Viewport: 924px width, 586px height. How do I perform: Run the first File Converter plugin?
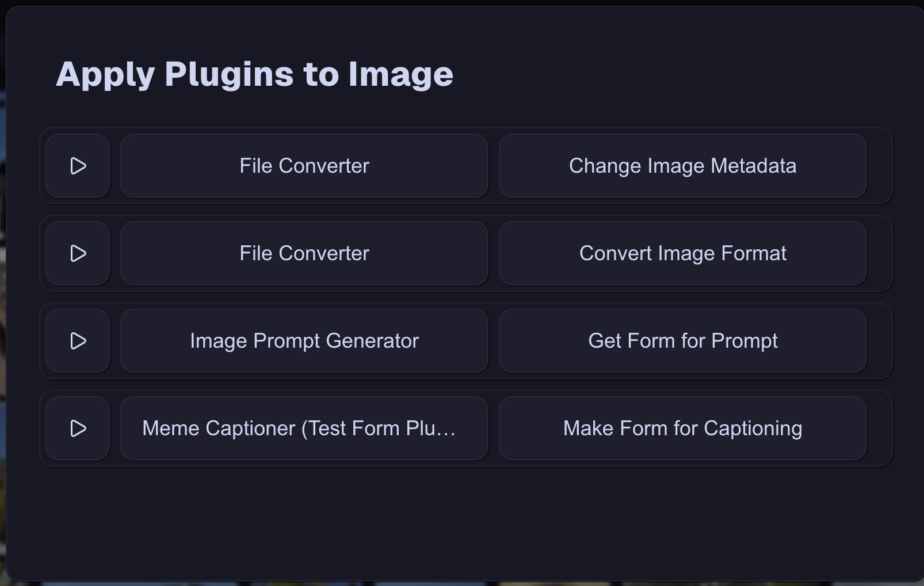77,166
